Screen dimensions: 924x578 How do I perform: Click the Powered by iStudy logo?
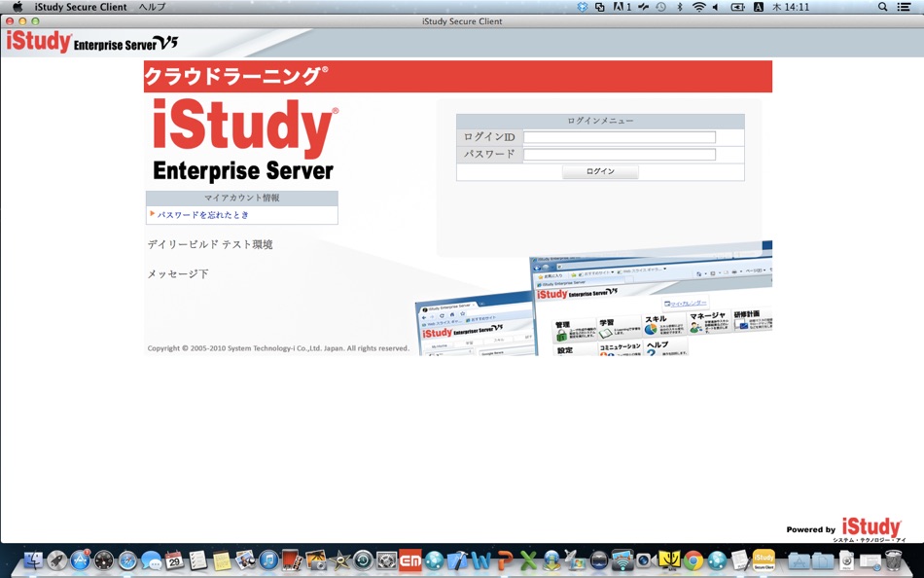[x=844, y=529]
